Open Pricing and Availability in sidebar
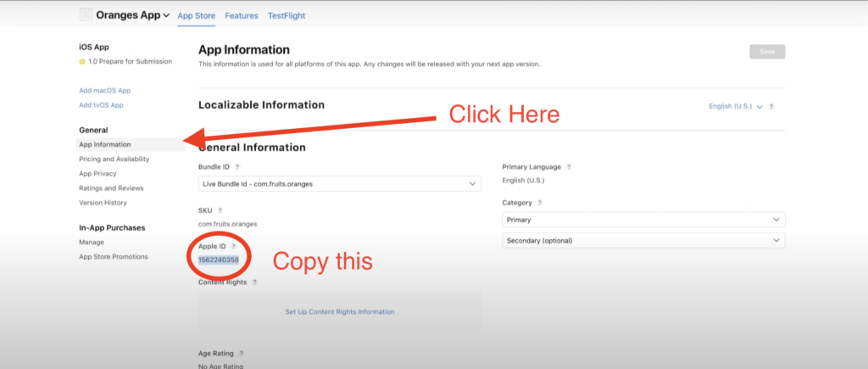This screenshot has height=369, width=868. [114, 159]
